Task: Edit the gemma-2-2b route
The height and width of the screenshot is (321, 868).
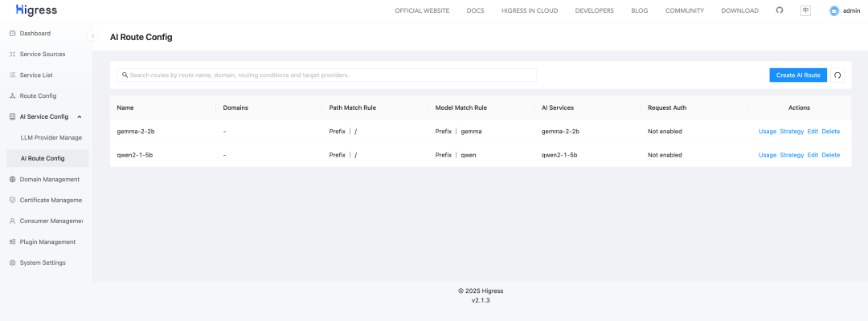Action: point(813,132)
